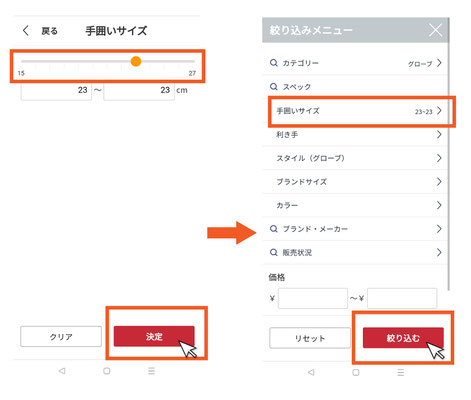Tap the recent apps icon in left phone
This screenshot has height=400, width=471.
151,371
